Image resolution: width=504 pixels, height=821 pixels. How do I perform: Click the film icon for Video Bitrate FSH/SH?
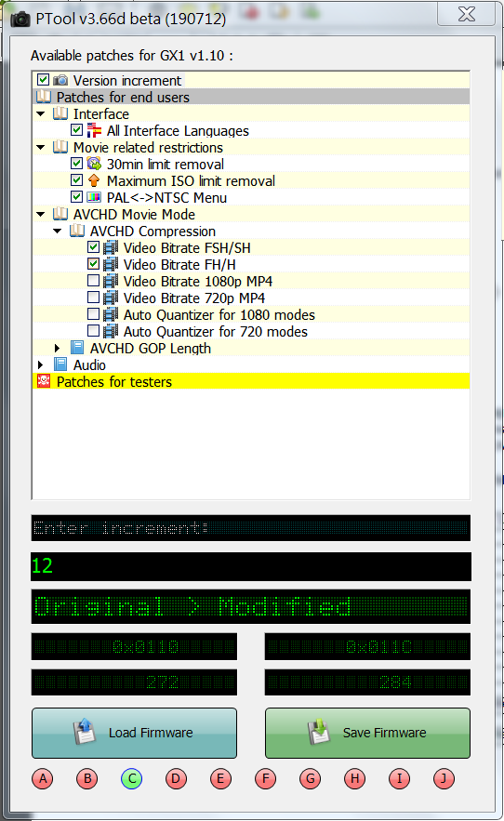[111, 247]
